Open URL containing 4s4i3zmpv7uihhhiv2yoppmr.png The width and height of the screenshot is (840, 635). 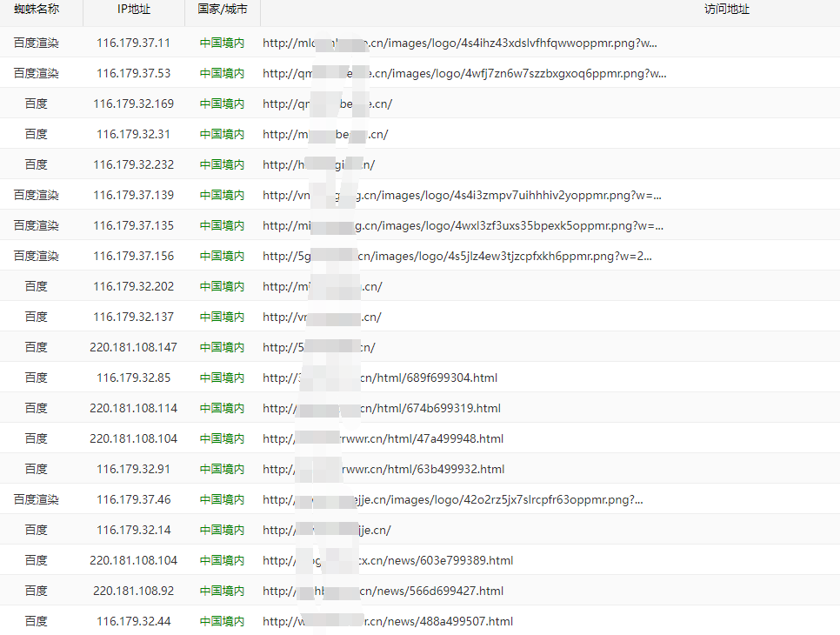point(462,195)
